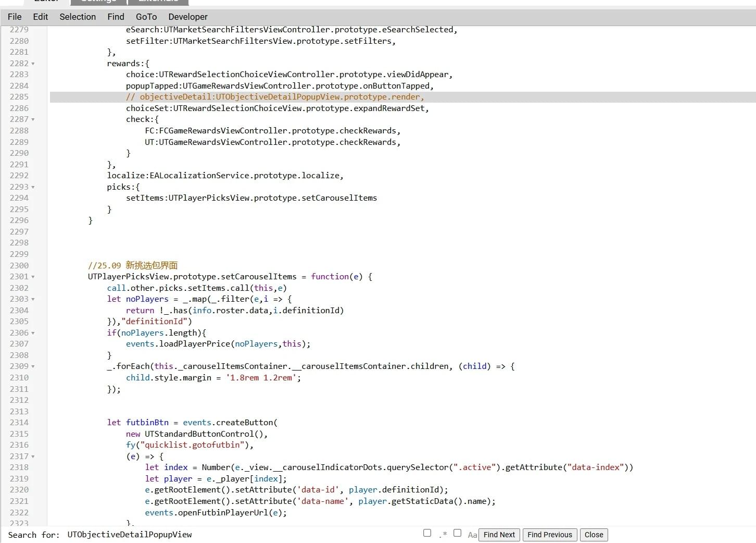756x543 pixels.
Task: Open the Edit menu
Action: (41, 17)
